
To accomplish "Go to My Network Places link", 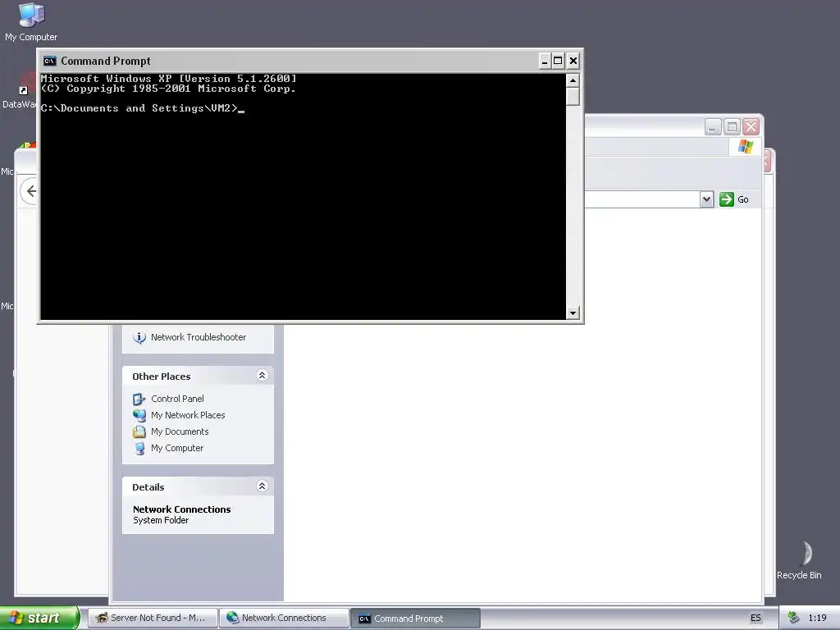I will tap(188, 415).
